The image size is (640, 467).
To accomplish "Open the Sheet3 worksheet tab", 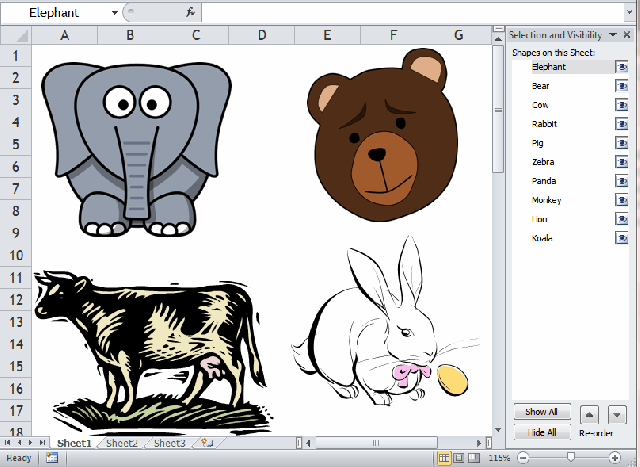I will point(169,442).
